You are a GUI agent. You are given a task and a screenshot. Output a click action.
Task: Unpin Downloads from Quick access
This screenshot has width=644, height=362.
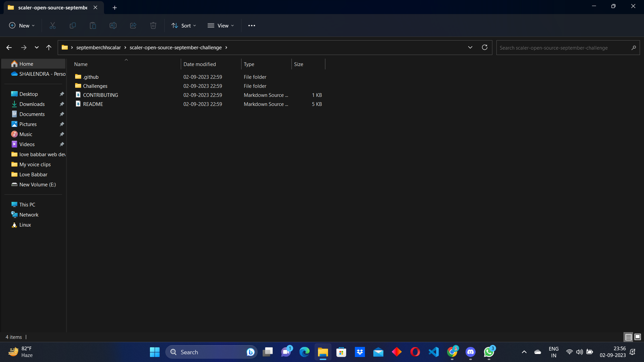click(x=62, y=104)
